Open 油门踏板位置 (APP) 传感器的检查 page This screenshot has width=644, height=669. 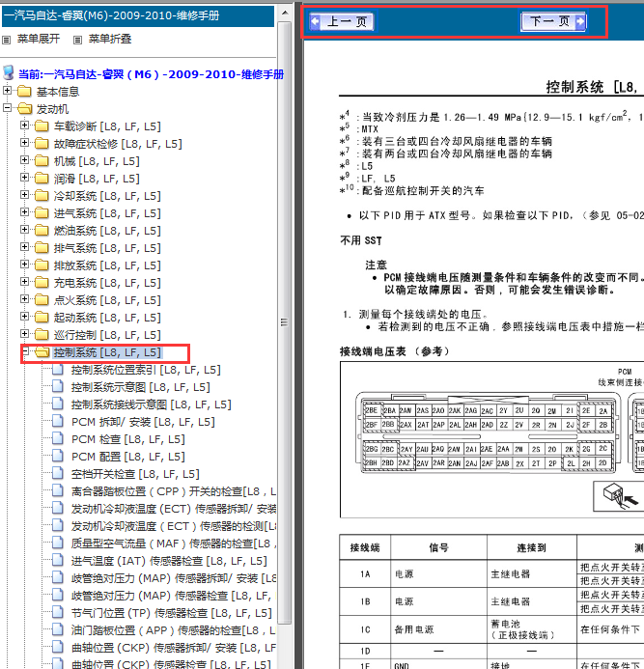174,630
